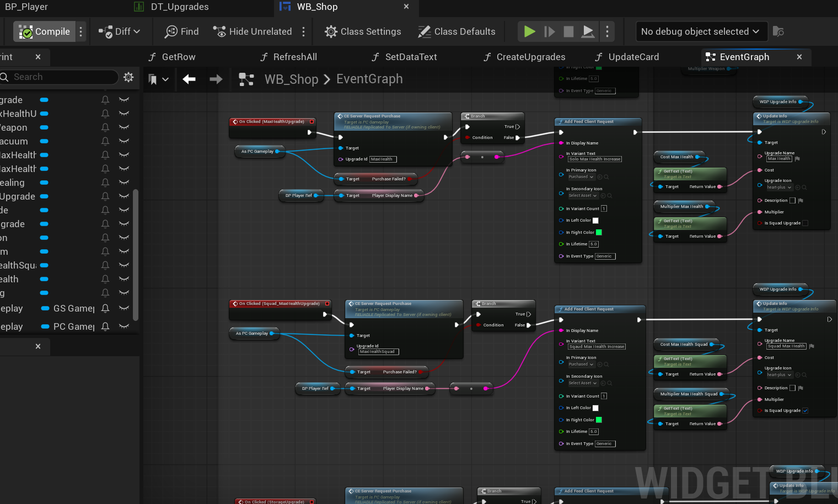Open Compile options menu dots

[81, 31]
